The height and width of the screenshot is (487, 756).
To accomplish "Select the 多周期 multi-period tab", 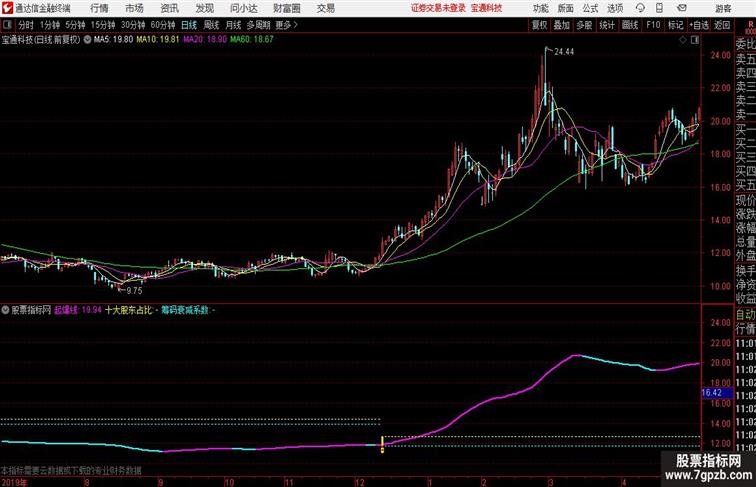I will click(x=258, y=25).
